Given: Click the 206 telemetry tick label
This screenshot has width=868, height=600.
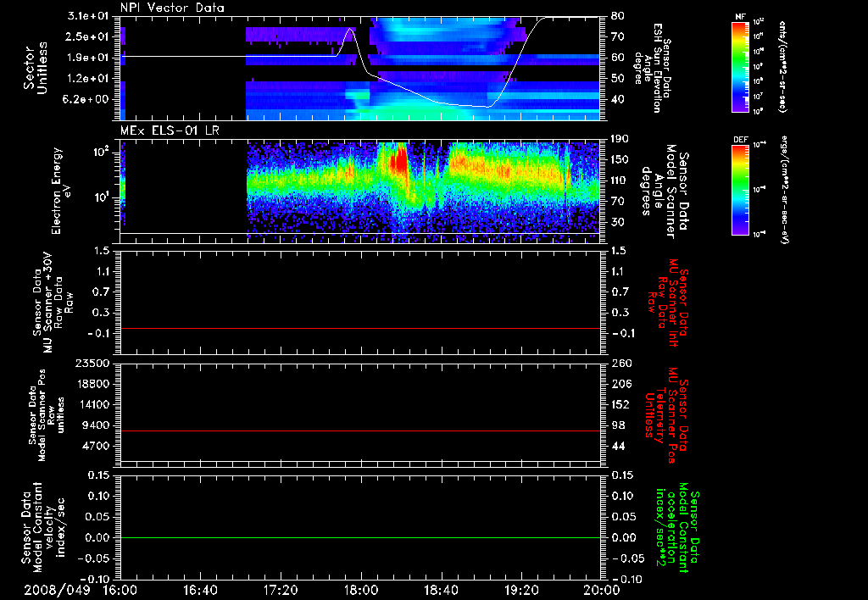Looking at the screenshot, I should pyautogui.click(x=620, y=384).
